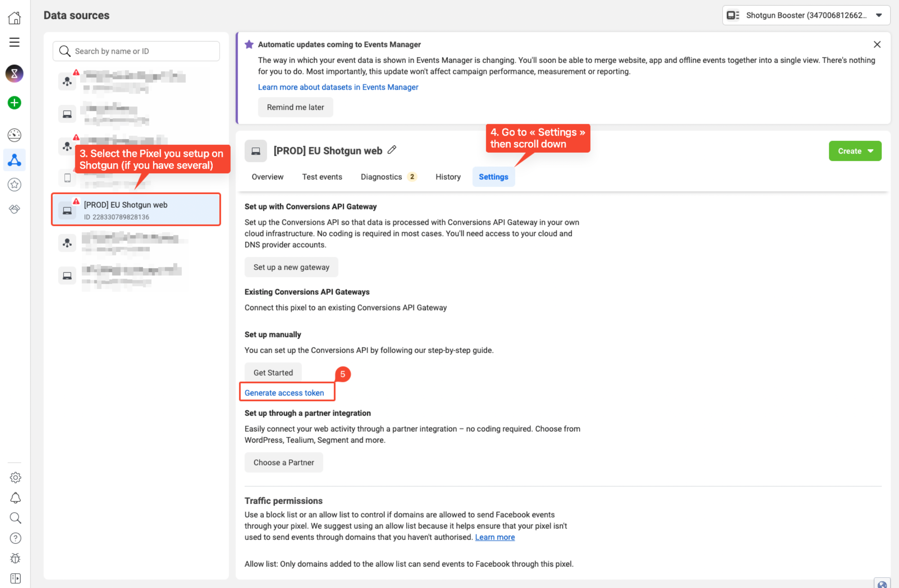Click the bug report icon
Image resolution: width=899 pixels, height=588 pixels.
tap(15, 558)
